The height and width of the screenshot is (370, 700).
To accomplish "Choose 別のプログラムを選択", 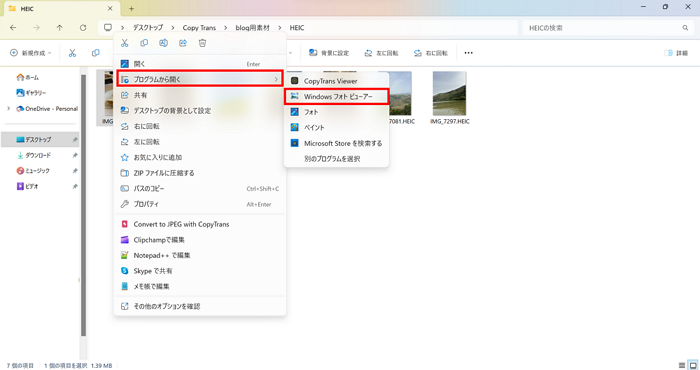I will pyautogui.click(x=337, y=159).
